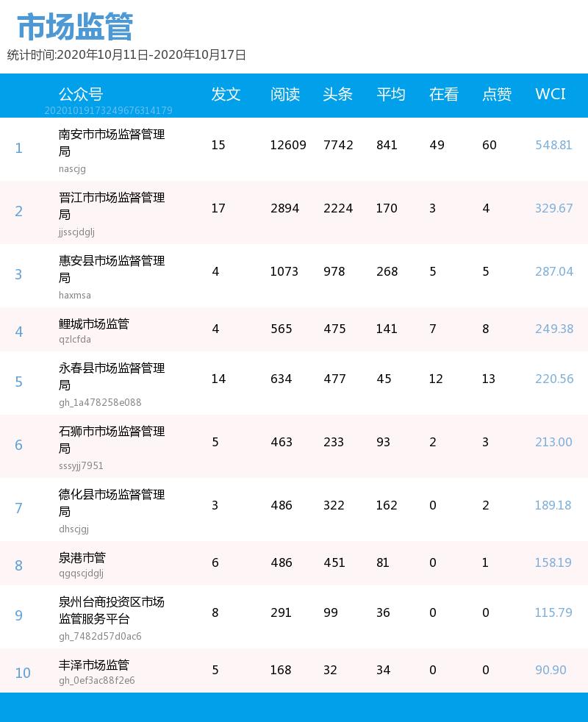588x722 pixels.
Task: Click the read count 565
Action: (282, 329)
